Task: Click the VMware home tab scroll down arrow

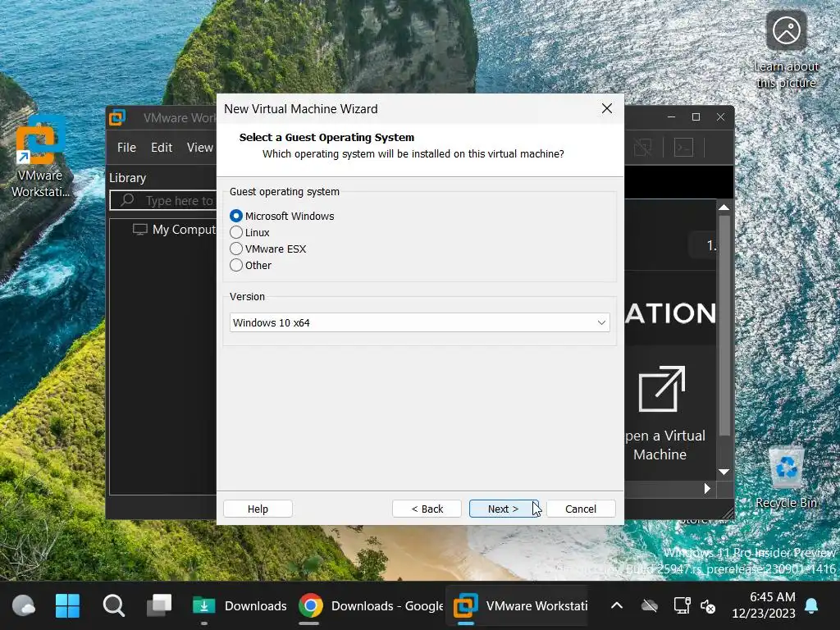Action: coord(724,472)
